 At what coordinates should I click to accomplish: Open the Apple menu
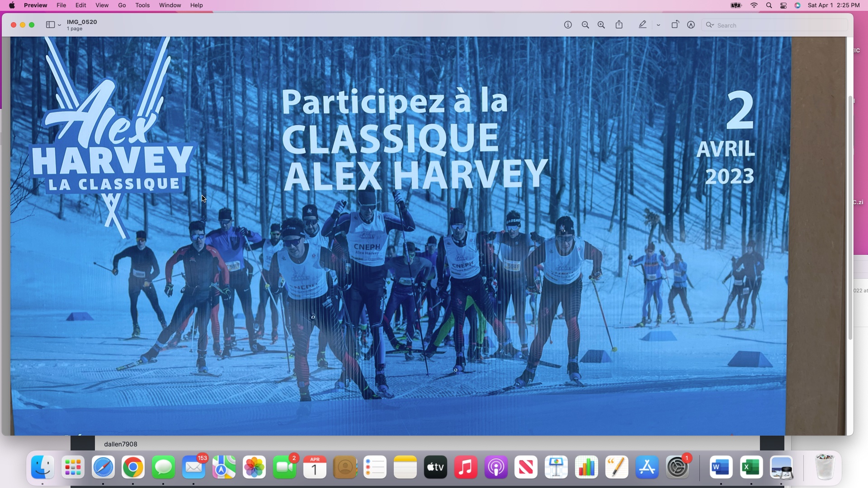tap(12, 5)
